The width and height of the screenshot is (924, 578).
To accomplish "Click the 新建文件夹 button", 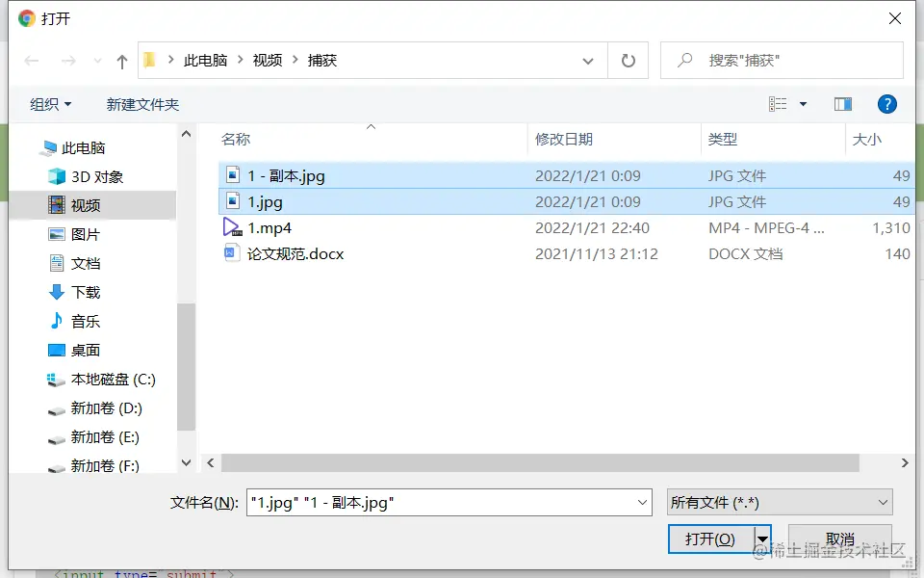I will pos(141,104).
